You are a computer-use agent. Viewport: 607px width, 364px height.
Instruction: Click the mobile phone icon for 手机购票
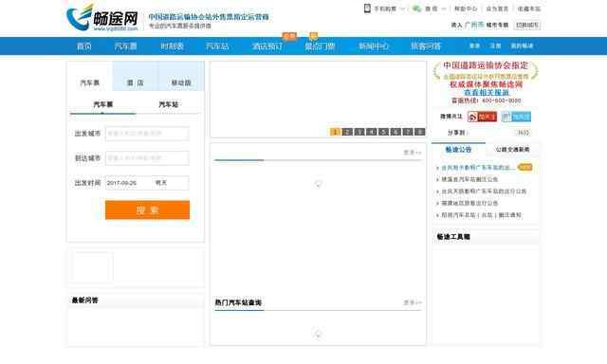[367, 9]
